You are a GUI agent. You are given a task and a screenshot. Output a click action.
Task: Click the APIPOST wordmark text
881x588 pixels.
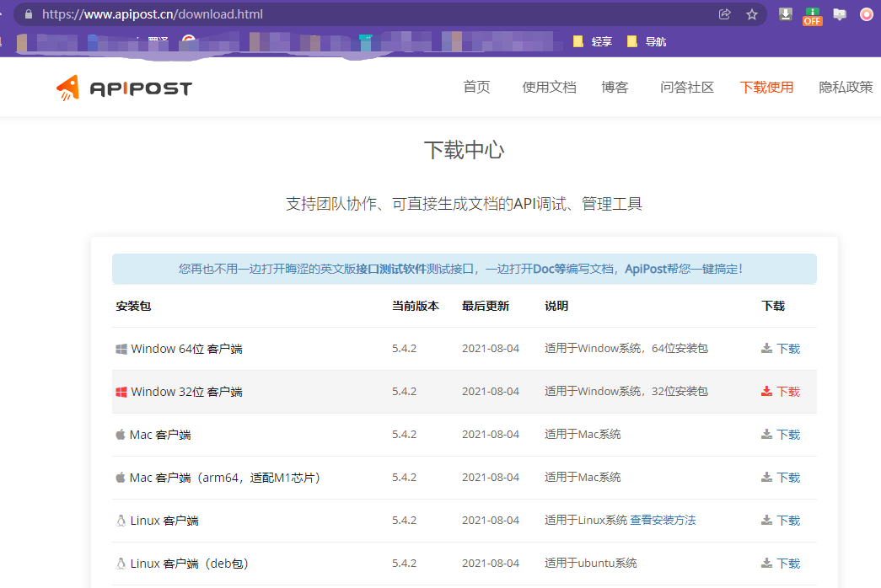[x=141, y=88]
